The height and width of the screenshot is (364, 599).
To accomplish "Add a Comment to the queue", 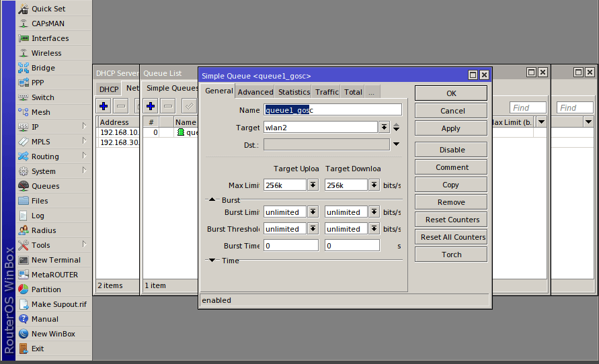I will (x=451, y=167).
